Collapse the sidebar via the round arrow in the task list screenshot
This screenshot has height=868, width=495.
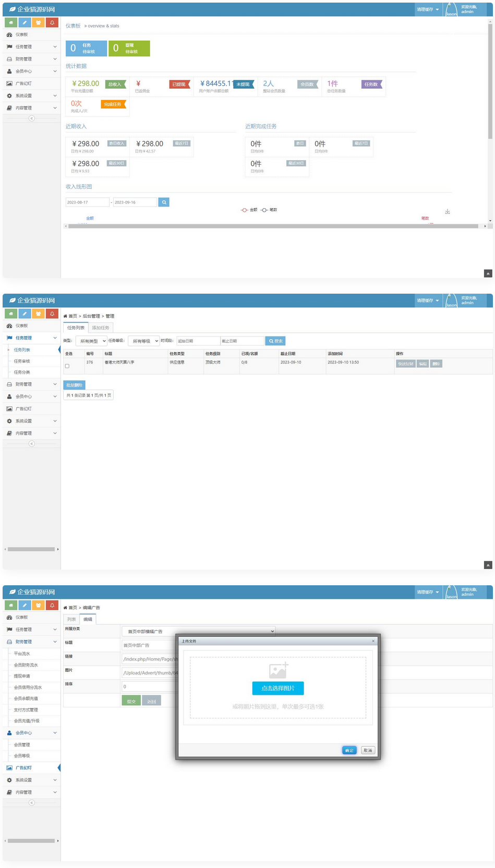coord(31,444)
